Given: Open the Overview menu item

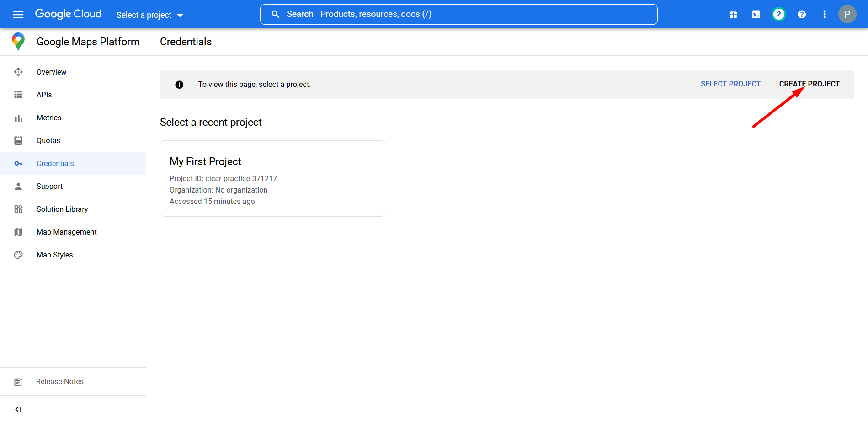Looking at the screenshot, I should tap(73, 72).
